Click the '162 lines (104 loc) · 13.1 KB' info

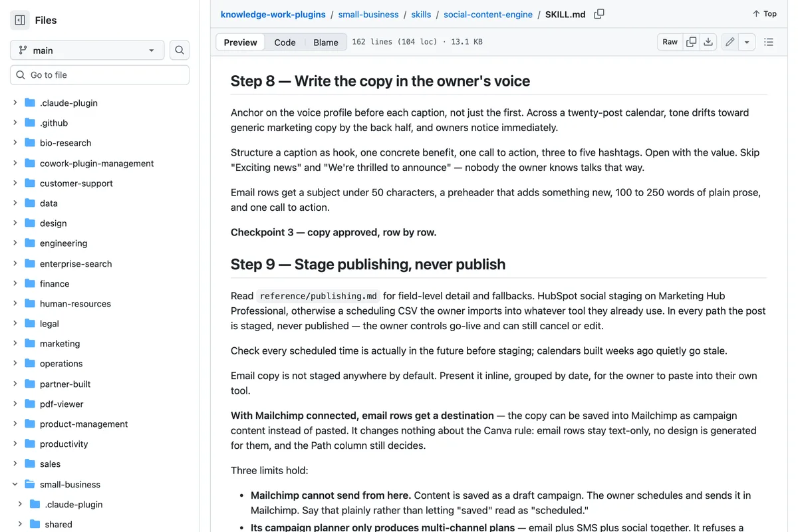(x=417, y=42)
